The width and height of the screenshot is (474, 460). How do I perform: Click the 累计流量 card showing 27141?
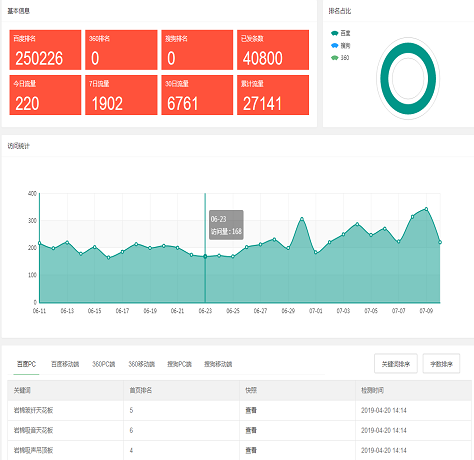(273, 95)
